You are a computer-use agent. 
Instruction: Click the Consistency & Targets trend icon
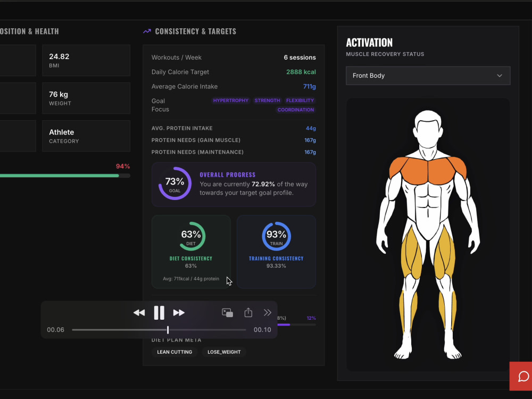click(x=147, y=31)
